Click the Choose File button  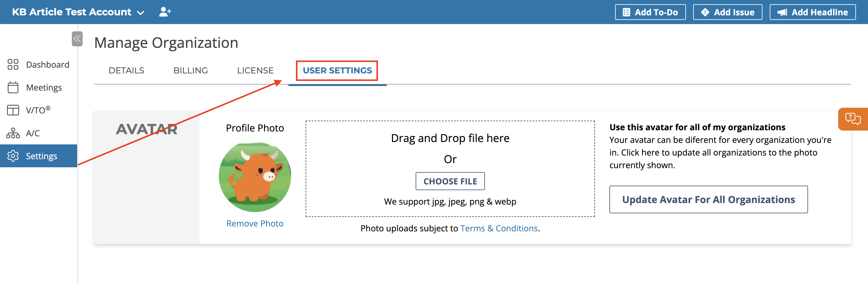(450, 181)
